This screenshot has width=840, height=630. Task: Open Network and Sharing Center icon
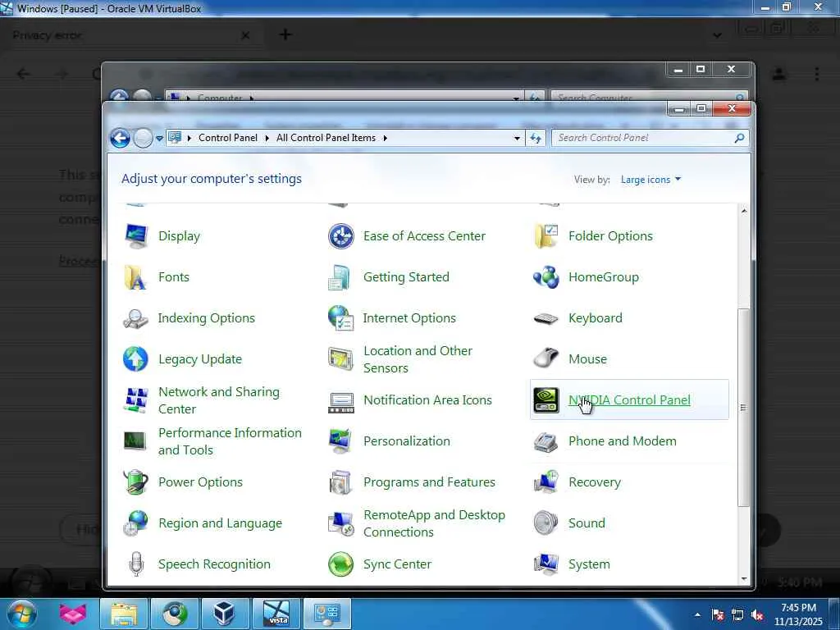coord(136,400)
